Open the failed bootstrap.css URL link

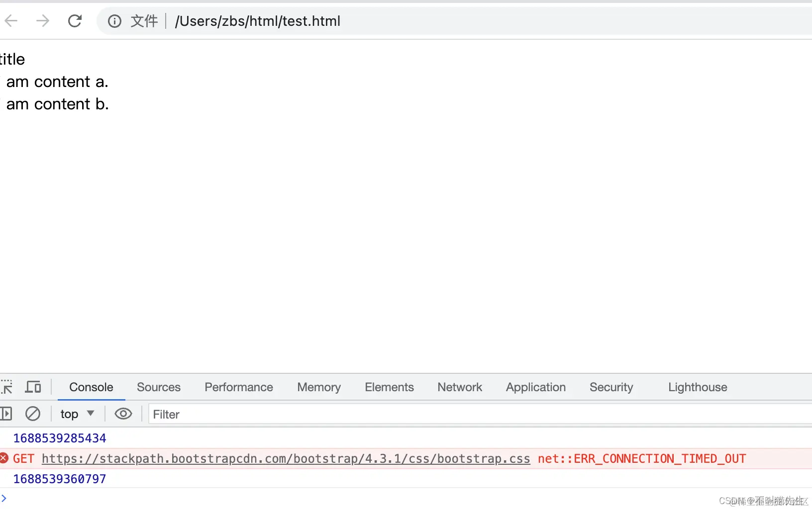tap(286, 459)
